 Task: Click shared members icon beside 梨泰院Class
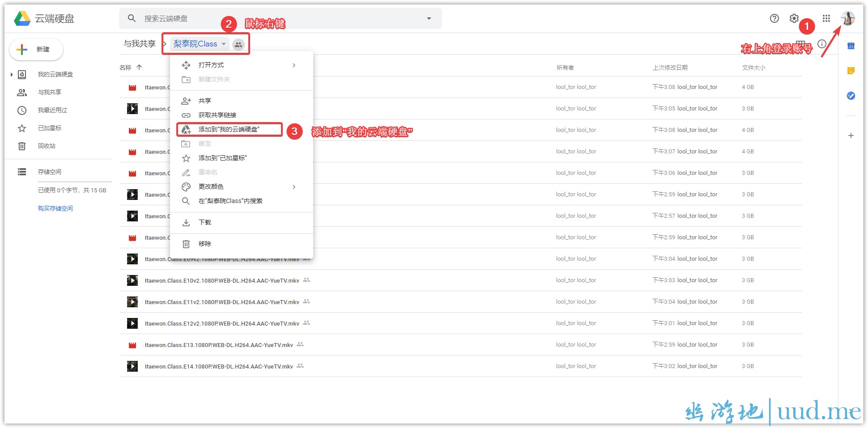pyautogui.click(x=238, y=44)
